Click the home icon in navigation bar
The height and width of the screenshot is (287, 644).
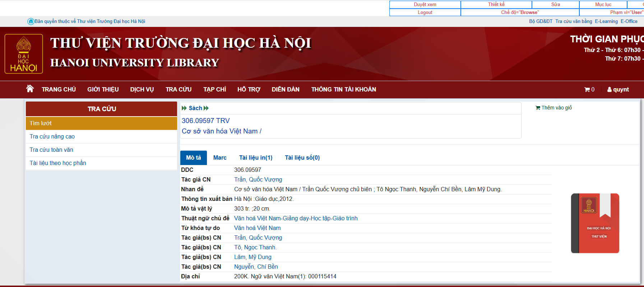30,89
